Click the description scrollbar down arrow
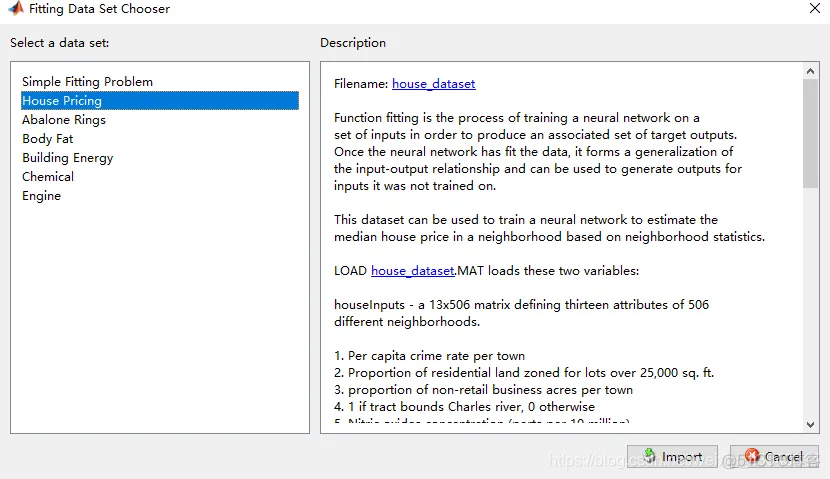This screenshot has height=479, width=830. pyautogui.click(x=810, y=424)
